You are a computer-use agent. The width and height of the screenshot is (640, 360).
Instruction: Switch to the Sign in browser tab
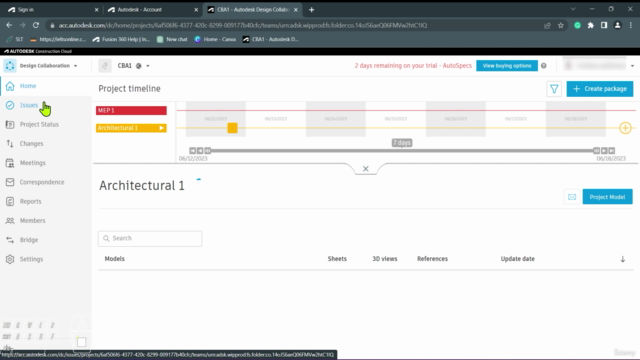coord(52,9)
